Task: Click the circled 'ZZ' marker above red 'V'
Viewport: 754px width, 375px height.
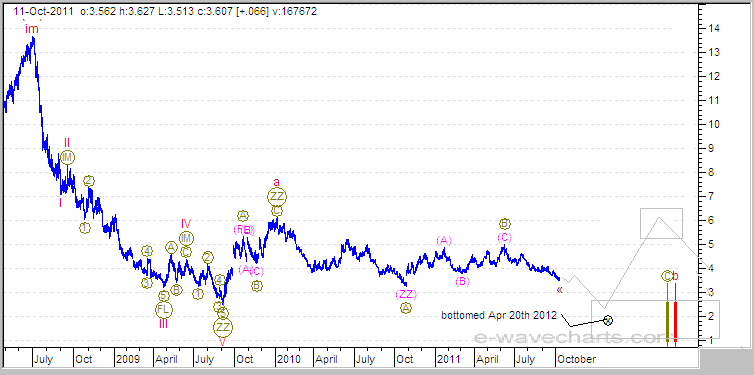Action: click(x=223, y=328)
